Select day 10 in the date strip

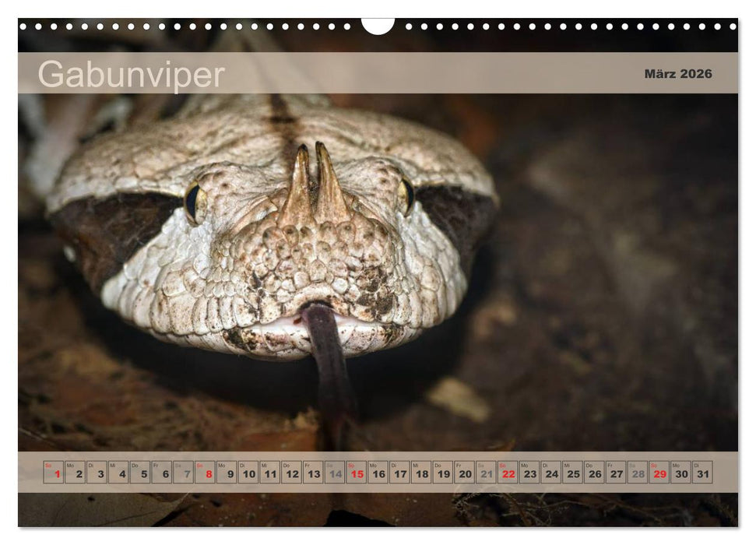pos(248,473)
